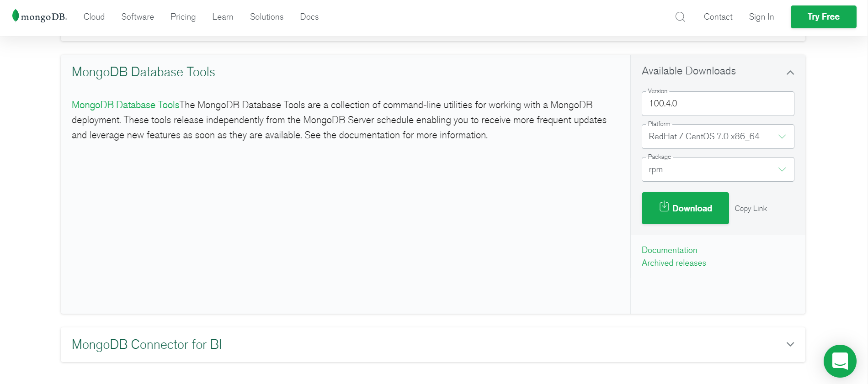868x384 pixels.
Task: Click the Version field showing 100.4.0
Action: (718, 104)
